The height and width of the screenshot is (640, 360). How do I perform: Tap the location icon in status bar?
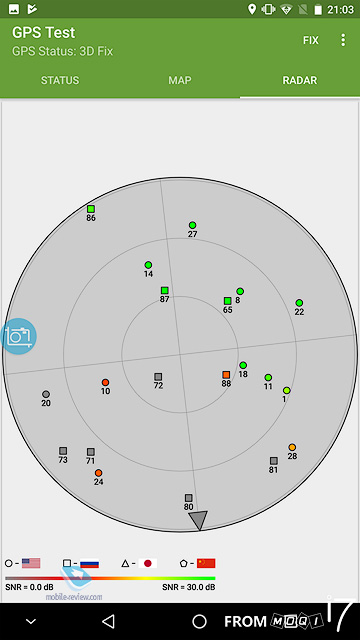click(252, 9)
